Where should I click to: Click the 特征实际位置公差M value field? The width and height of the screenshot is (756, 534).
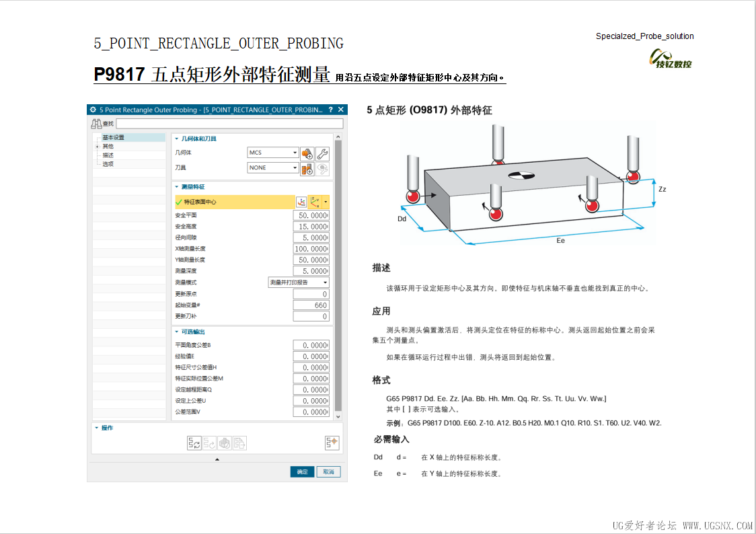click(x=311, y=379)
